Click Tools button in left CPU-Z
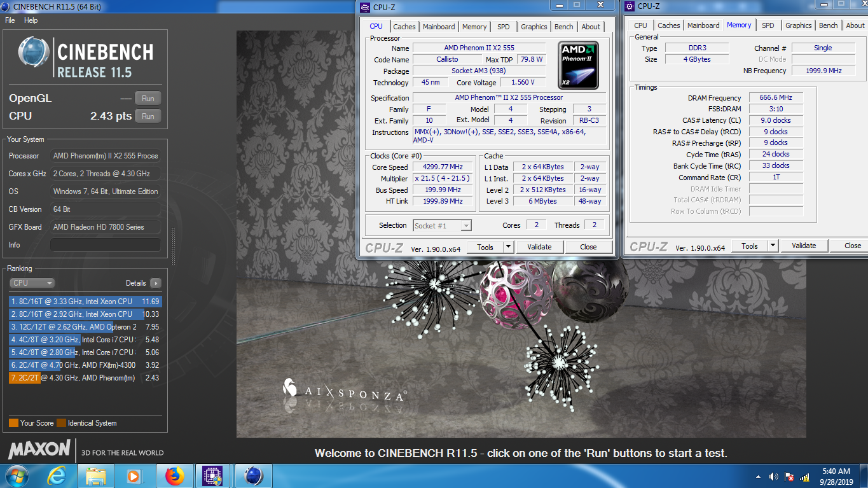The width and height of the screenshot is (868, 488). 485,247
